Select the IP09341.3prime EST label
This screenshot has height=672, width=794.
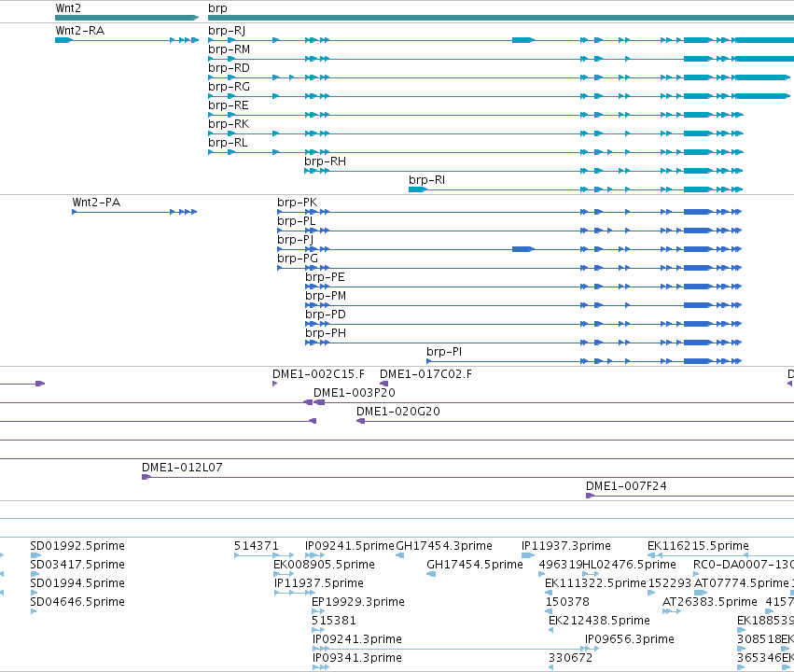tap(357, 658)
